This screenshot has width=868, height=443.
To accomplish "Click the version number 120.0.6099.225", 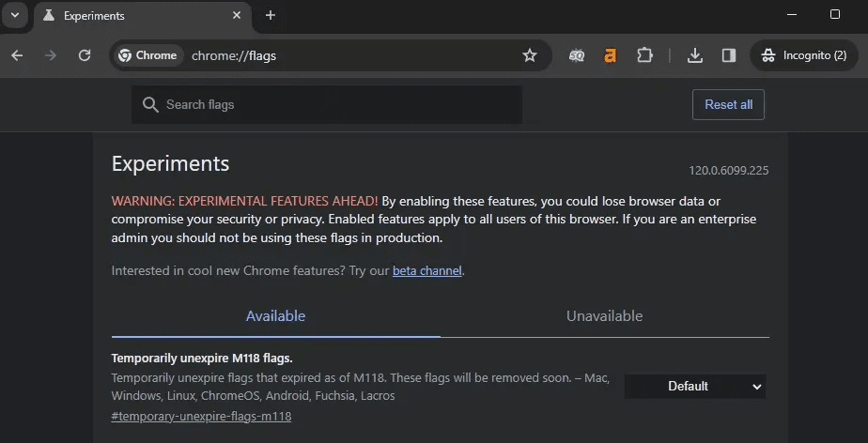I will point(729,170).
